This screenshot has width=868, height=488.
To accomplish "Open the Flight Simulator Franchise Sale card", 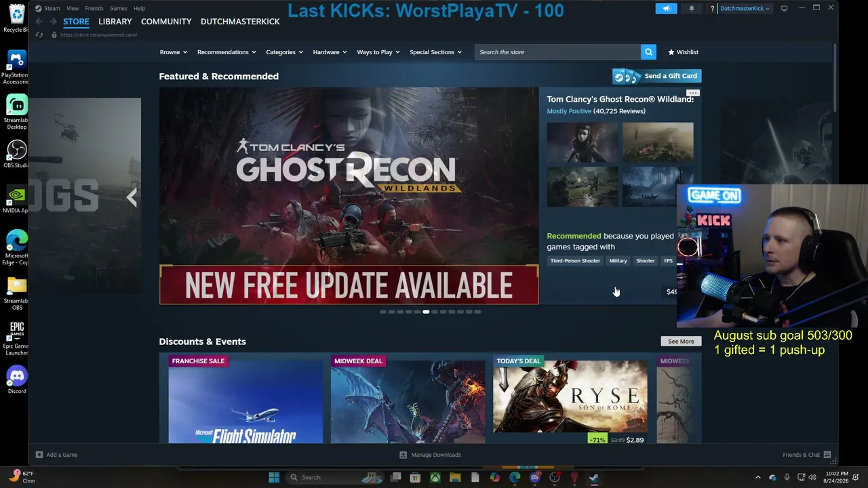I will [245, 399].
